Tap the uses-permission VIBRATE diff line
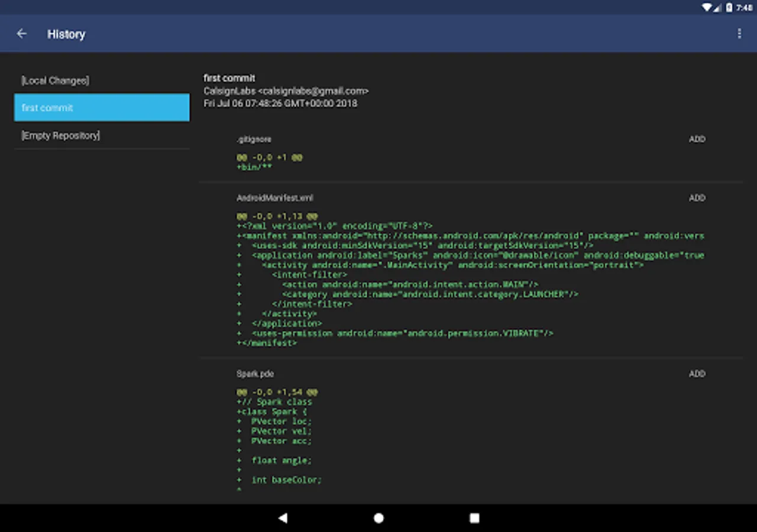 [395, 333]
